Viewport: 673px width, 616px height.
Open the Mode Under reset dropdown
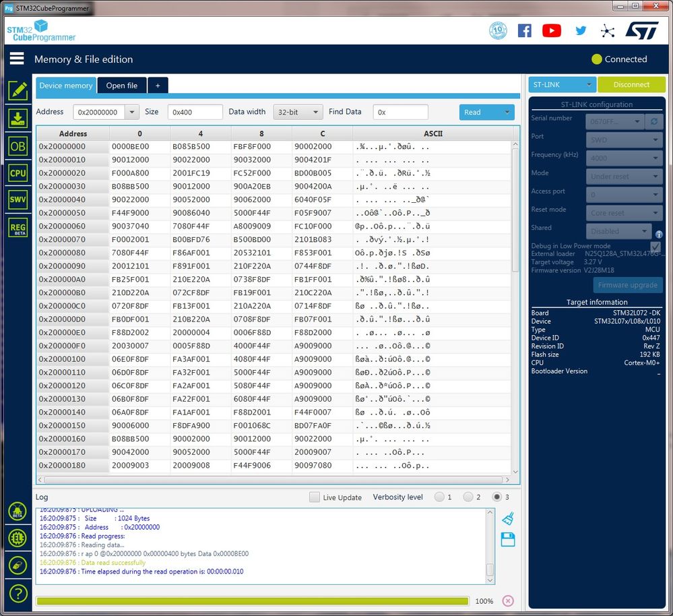(x=624, y=177)
